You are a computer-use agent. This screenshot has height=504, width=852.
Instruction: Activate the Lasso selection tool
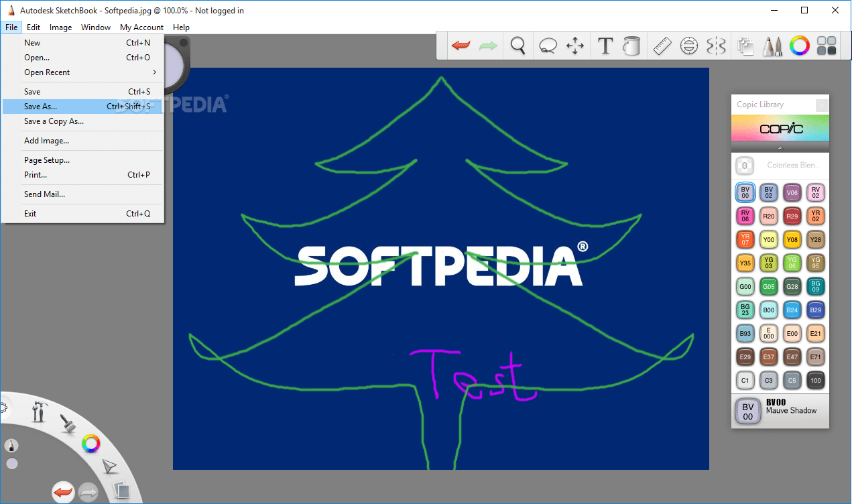pyautogui.click(x=548, y=46)
